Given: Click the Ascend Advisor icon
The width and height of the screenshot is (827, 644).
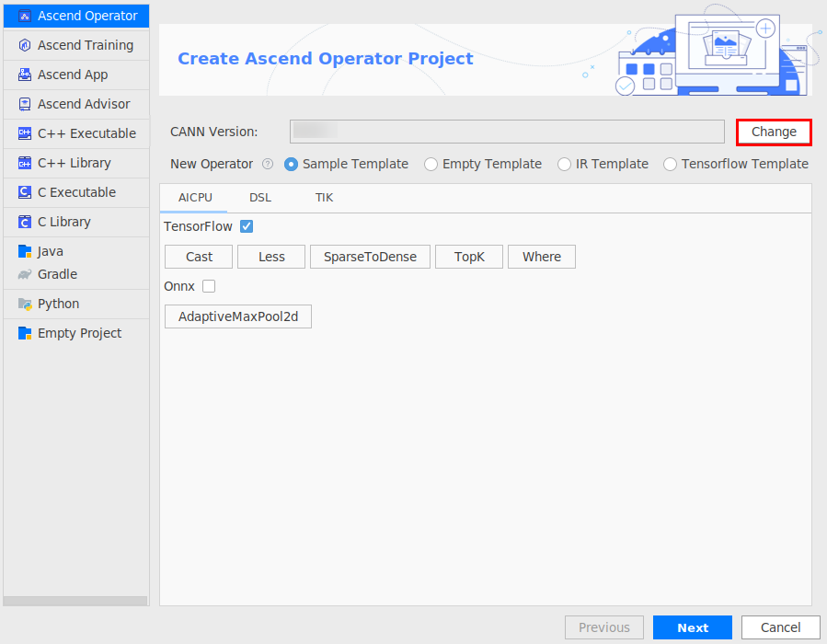Looking at the screenshot, I should [25, 105].
